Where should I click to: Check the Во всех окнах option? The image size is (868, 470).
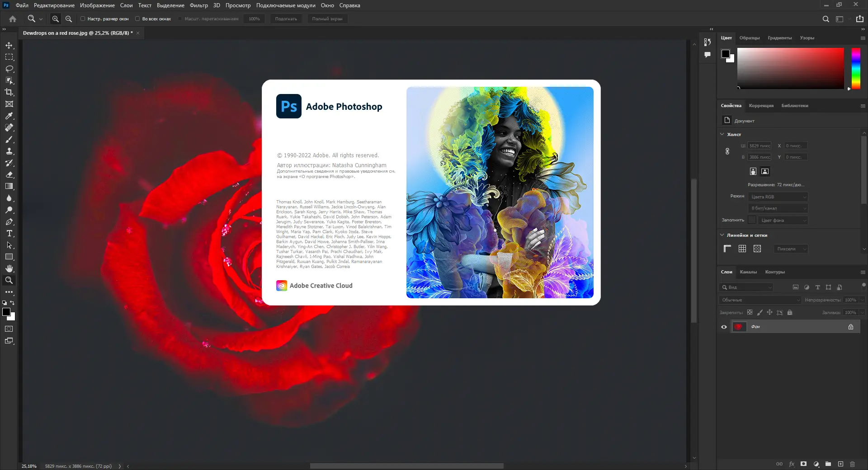click(137, 19)
